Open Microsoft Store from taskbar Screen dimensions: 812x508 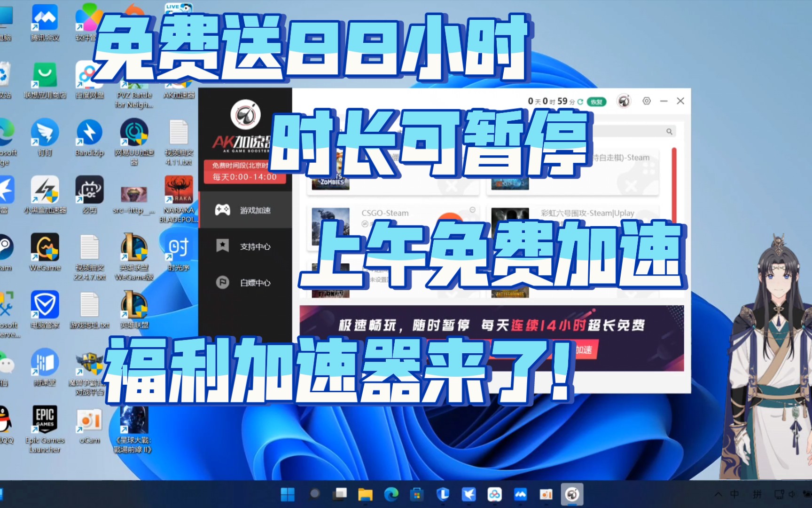[416, 494]
